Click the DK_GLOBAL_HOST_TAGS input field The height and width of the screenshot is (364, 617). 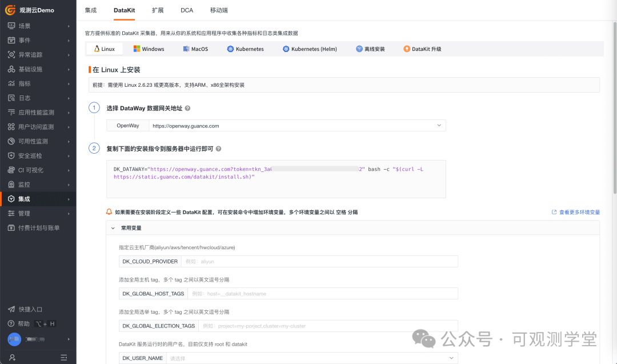(323, 294)
